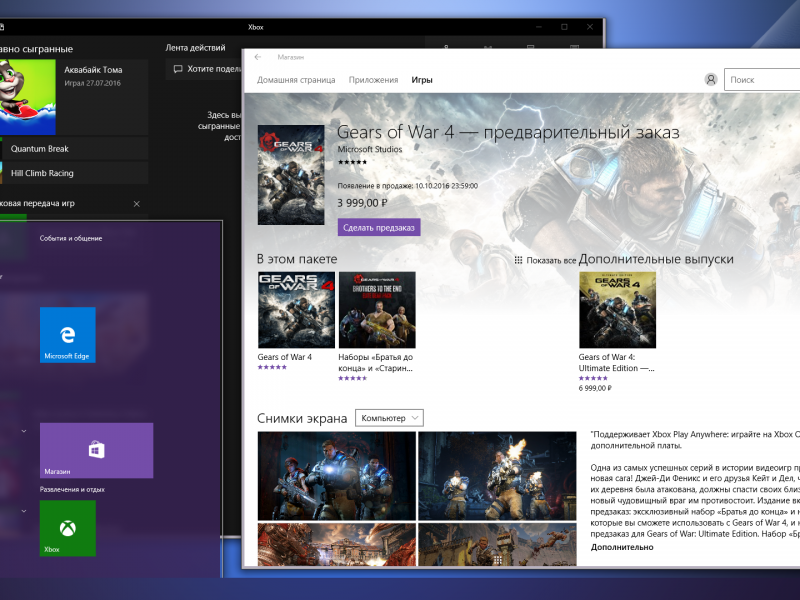
Task: Click the Поиск search field
Action: [764, 80]
